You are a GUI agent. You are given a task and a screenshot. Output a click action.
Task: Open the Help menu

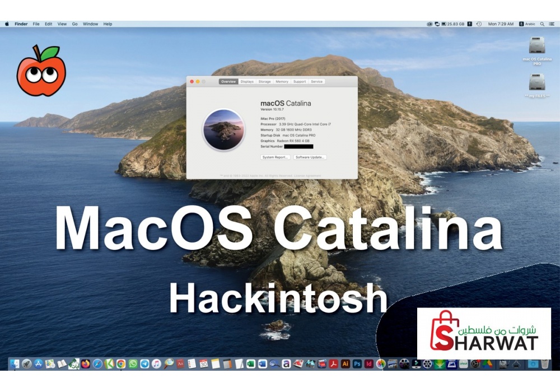[108, 24]
